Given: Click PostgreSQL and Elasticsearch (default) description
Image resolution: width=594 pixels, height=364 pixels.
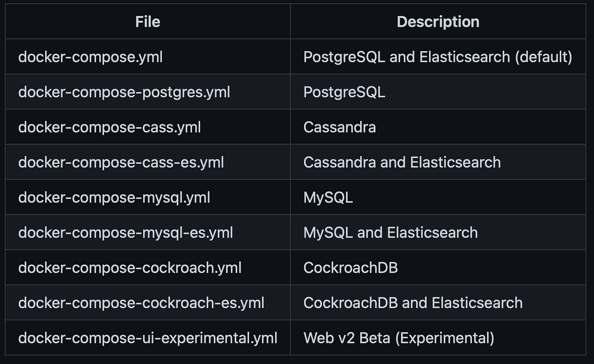Looking at the screenshot, I should [x=438, y=57].
